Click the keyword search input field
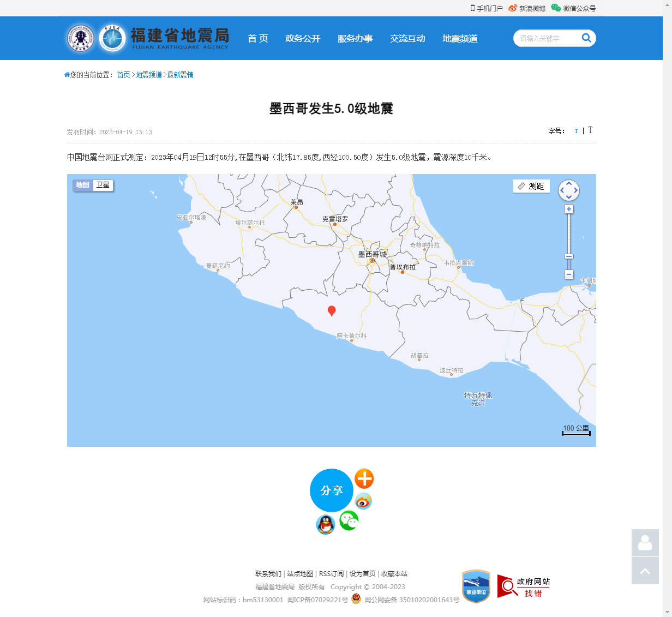Image resolution: width=672 pixels, height=617 pixels. [x=545, y=38]
